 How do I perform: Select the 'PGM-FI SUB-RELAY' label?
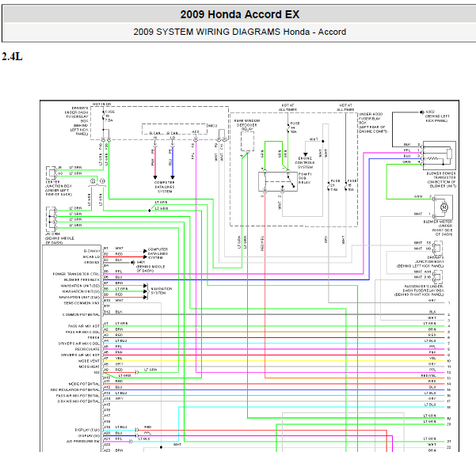[x=305, y=178]
